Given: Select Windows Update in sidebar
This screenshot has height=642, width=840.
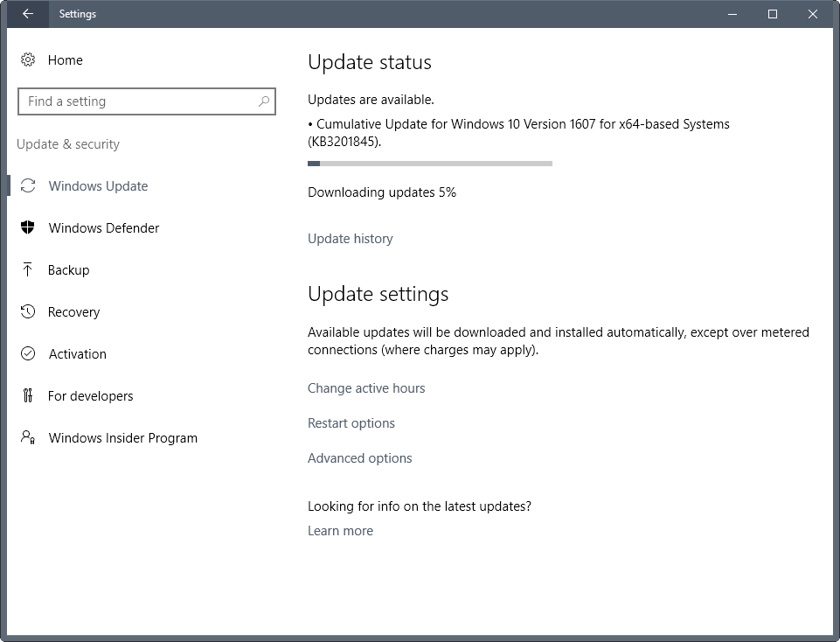Looking at the screenshot, I should 98,186.
